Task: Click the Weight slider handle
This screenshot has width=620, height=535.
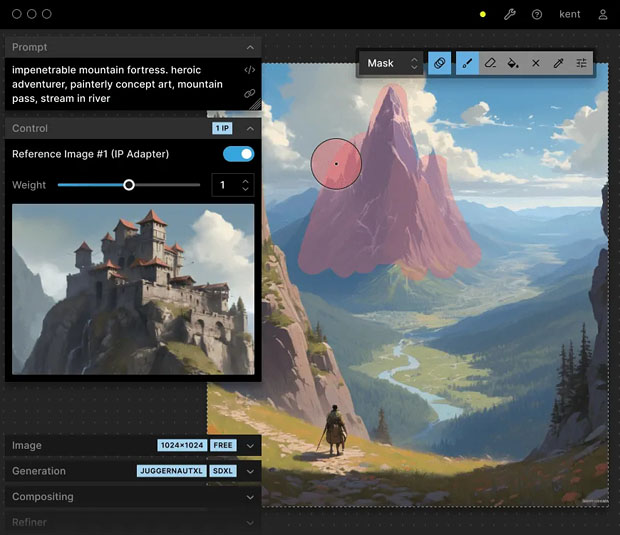Action: click(x=129, y=185)
